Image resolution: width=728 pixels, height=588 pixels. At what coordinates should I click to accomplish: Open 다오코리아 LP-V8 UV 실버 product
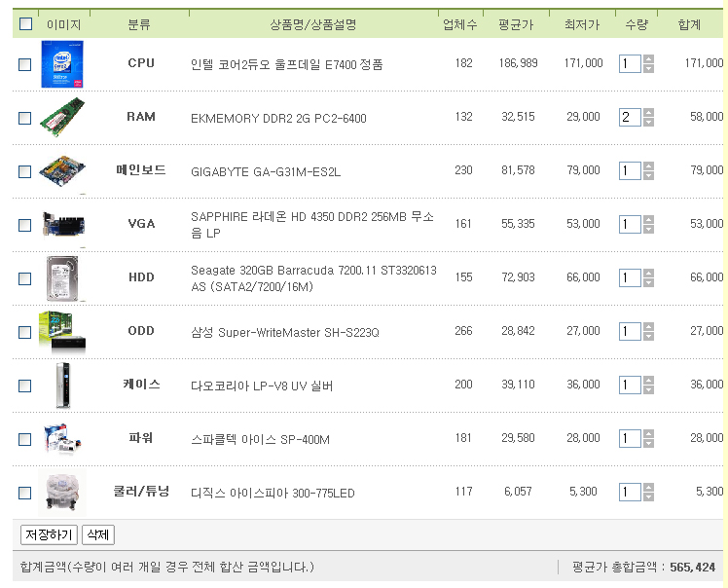262,386
